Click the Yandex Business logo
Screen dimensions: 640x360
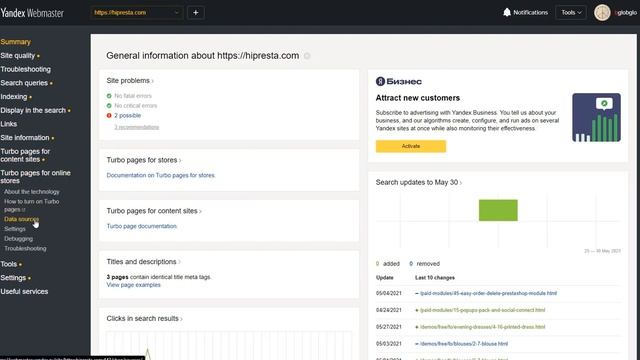pyautogui.click(x=398, y=81)
